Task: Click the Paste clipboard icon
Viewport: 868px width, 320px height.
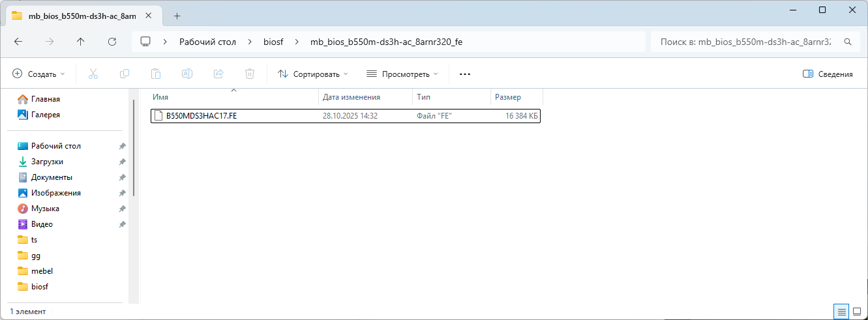Action: (x=155, y=74)
